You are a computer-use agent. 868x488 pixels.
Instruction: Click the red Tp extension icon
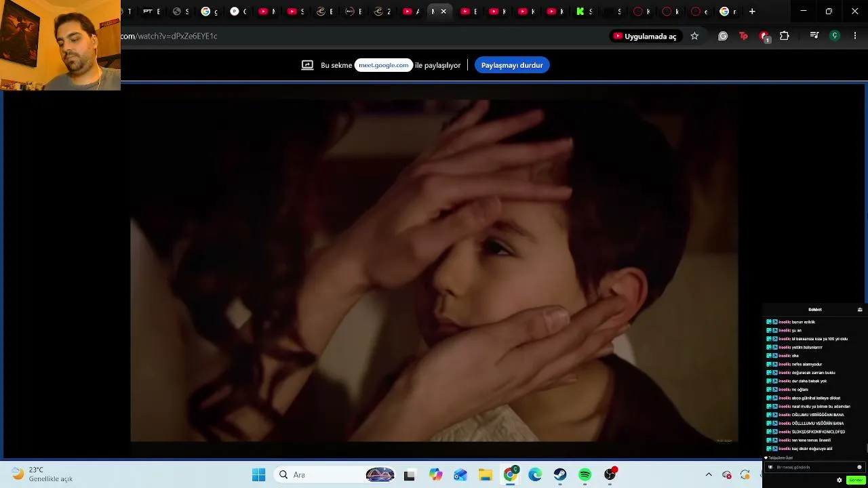tap(743, 36)
